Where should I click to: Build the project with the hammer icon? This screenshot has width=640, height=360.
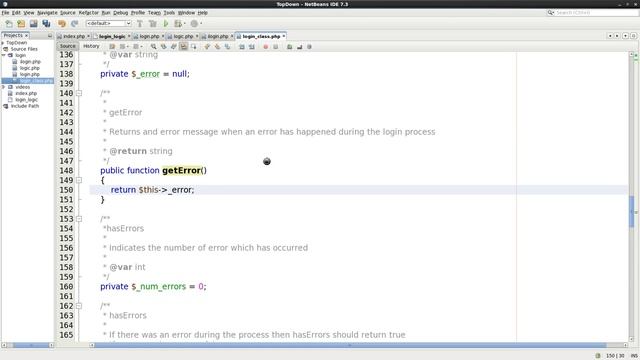140,24
